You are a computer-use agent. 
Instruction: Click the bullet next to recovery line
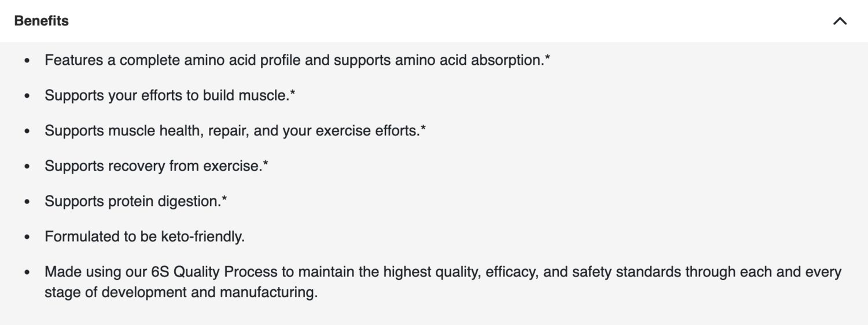pos(27,167)
